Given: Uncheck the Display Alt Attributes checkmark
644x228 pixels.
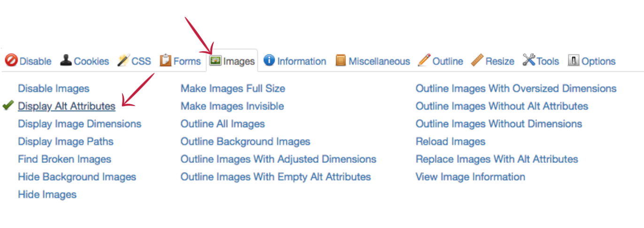Looking at the screenshot, I should point(8,106).
